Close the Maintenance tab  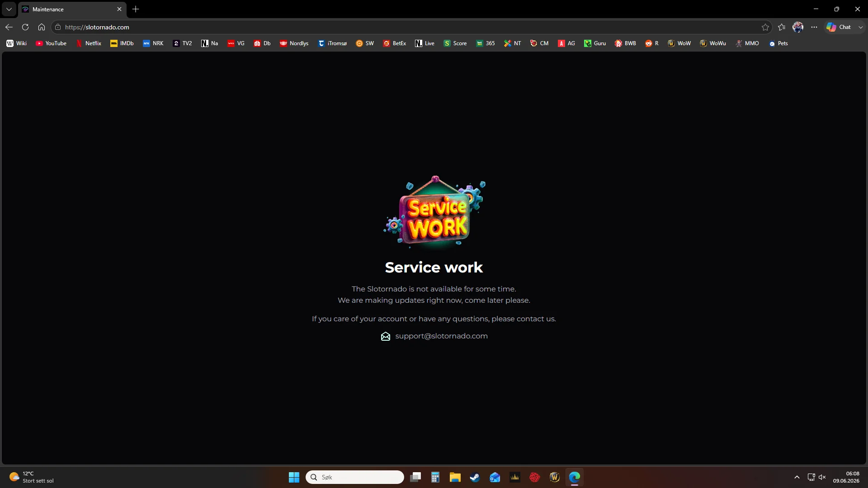119,9
